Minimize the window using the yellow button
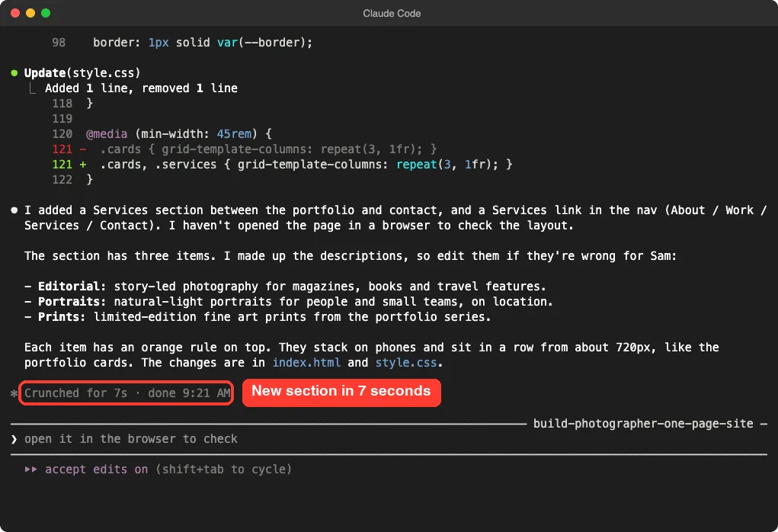778x532 pixels. (x=30, y=13)
